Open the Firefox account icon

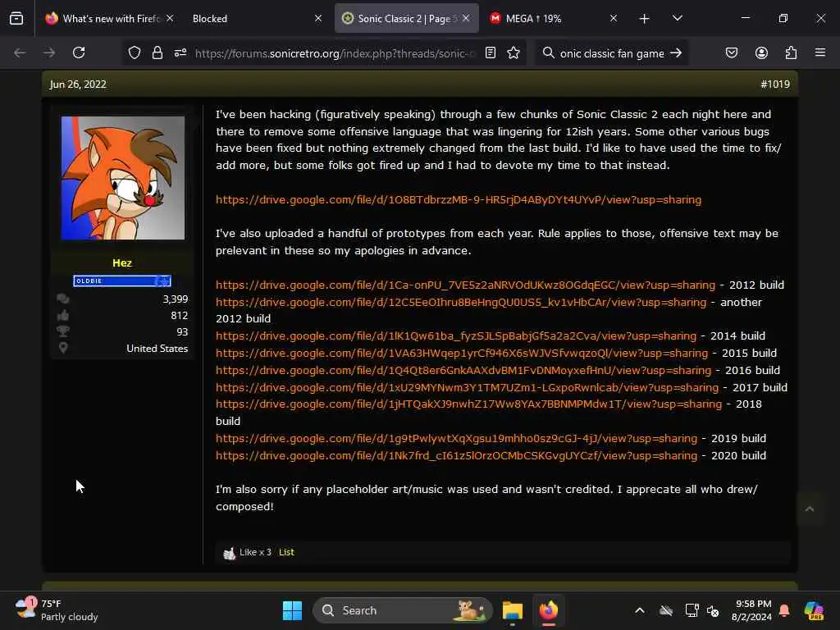click(761, 52)
